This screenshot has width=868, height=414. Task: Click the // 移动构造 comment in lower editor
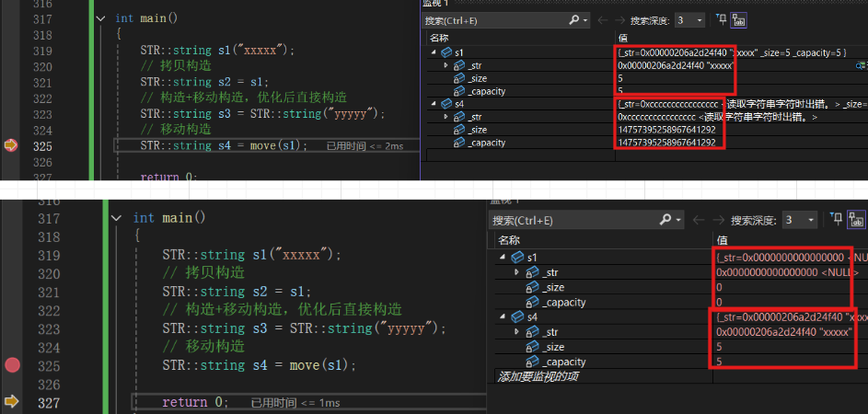tap(203, 347)
